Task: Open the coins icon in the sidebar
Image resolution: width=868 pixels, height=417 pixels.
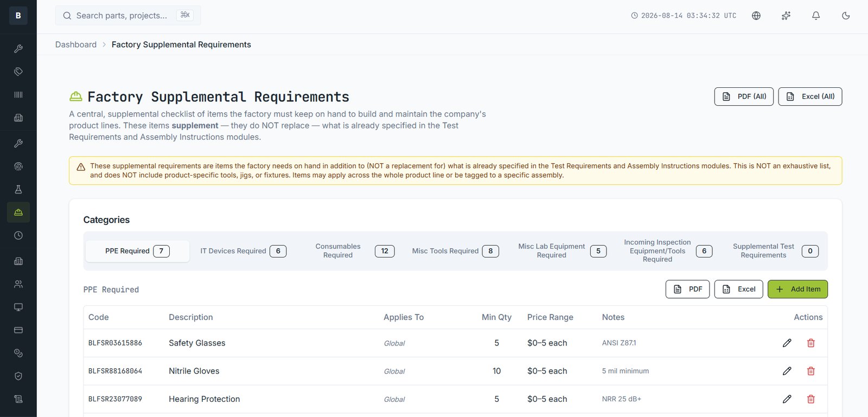Action: tap(18, 353)
